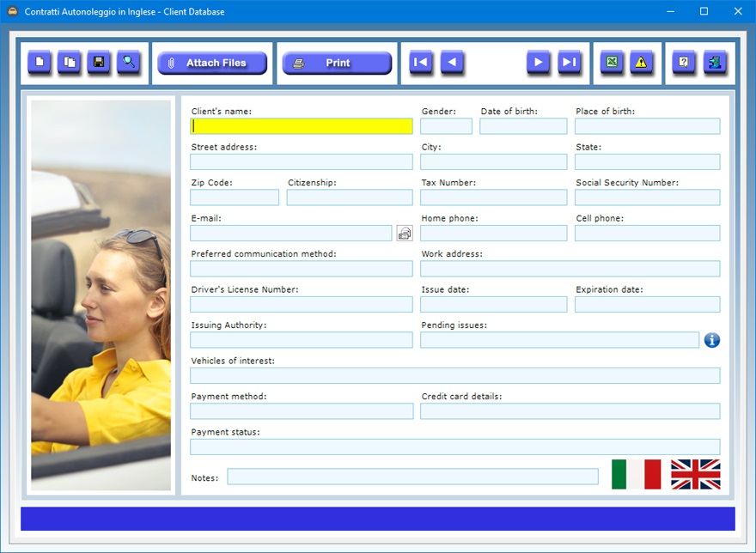This screenshot has width=756, height=553.
Task: Save the record with floppy disk icon
Action: pos(99,63)
